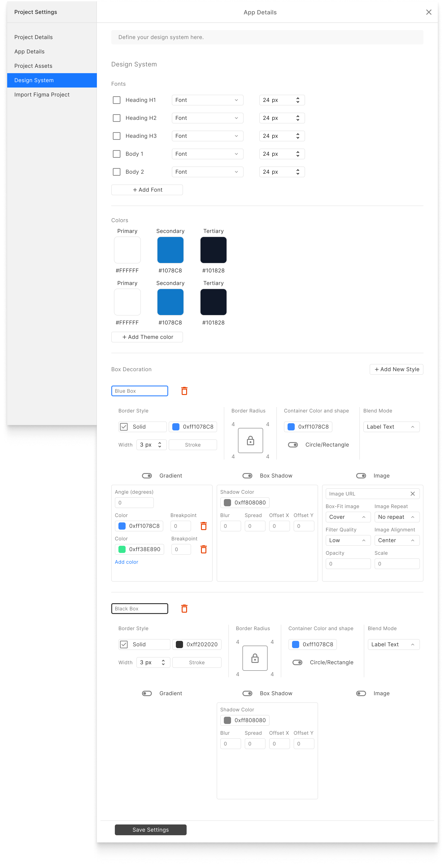Check the Heading H1 checkbox
This screenshot has height=868, width=445.
pos(116,100)
